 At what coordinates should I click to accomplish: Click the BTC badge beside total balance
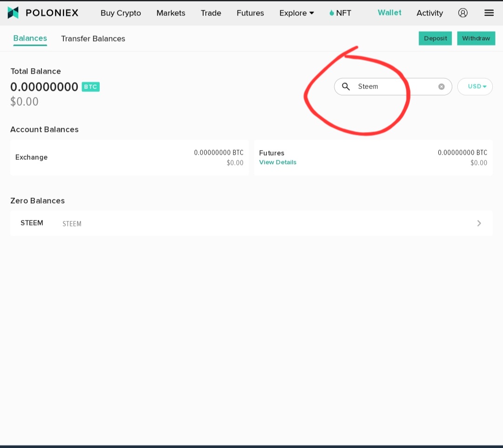90,87
